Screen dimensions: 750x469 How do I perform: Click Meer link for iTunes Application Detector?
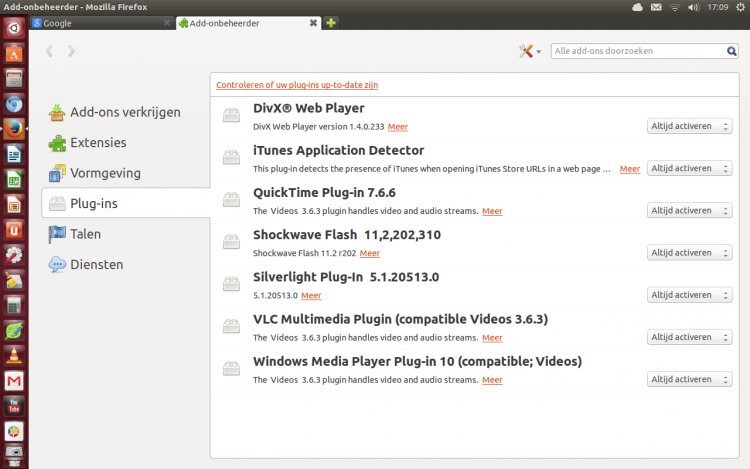click(x=629, y=169)
